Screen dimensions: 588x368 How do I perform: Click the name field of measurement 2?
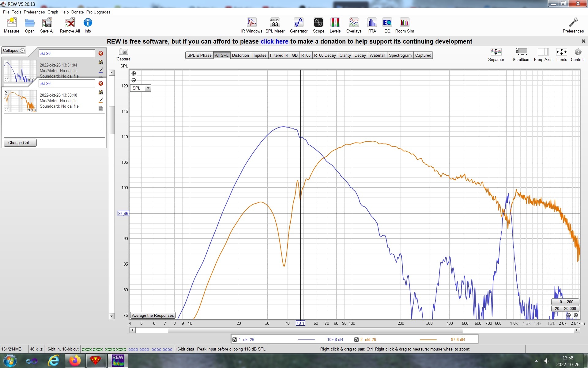point(67,83)
